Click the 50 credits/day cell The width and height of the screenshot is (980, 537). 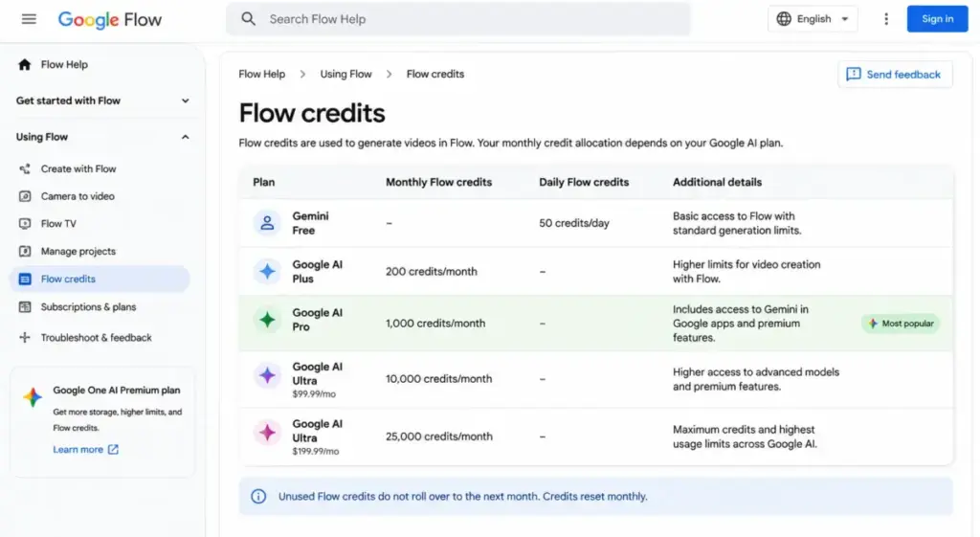click(x=574, y=223)
